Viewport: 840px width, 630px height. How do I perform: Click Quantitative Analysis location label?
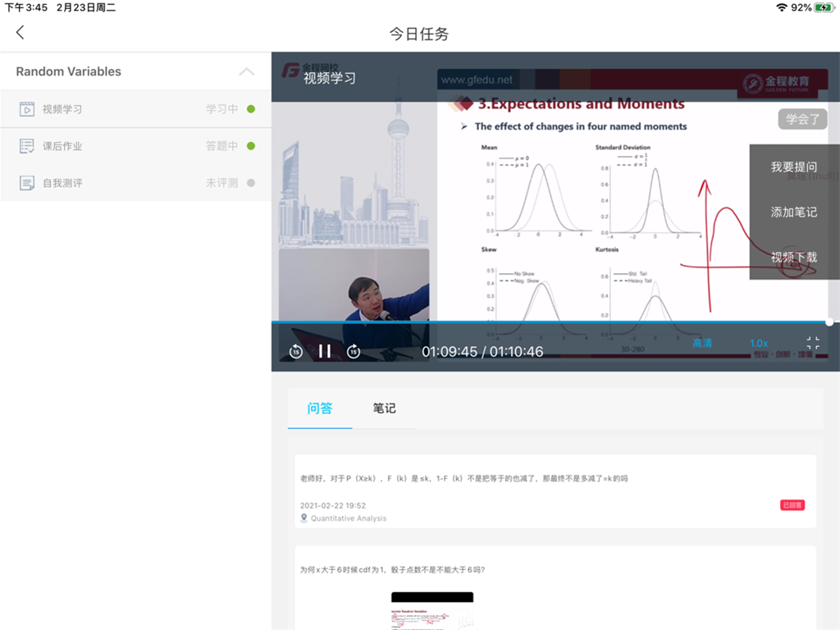point(348,518)
